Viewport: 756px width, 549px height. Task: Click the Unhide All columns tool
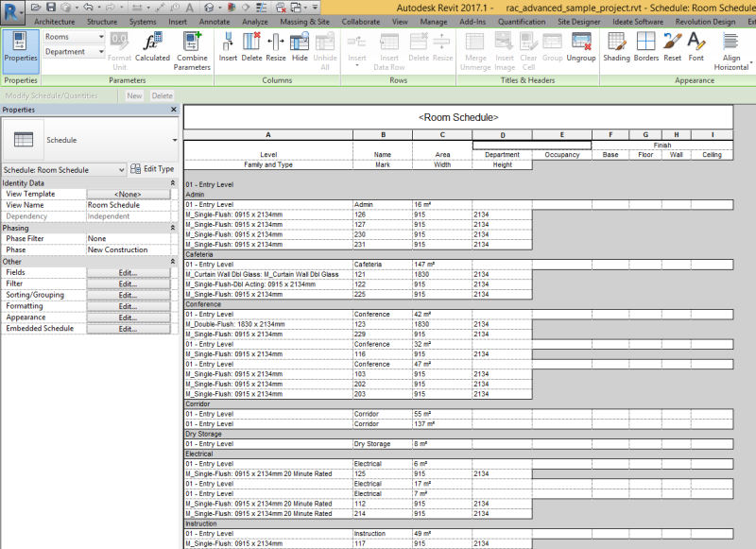click(x=328, y=49)
